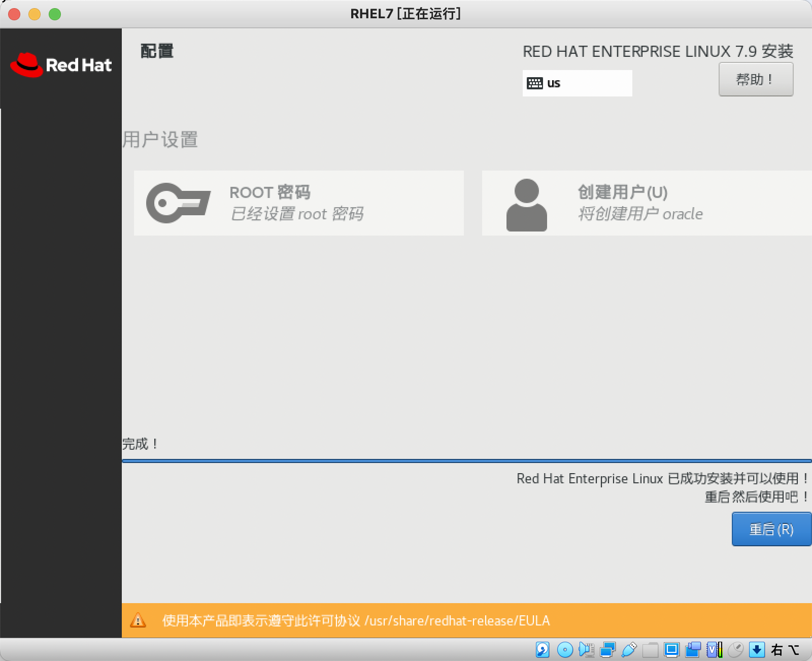Click the completed installation progress bar
The height and width of the screenshot is (661, 812).
click(467, 461)
